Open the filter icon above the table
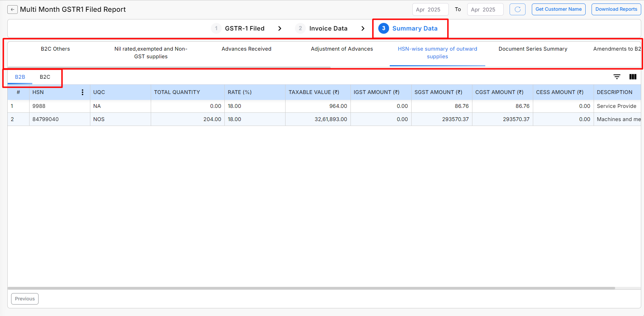 (617, 77)
